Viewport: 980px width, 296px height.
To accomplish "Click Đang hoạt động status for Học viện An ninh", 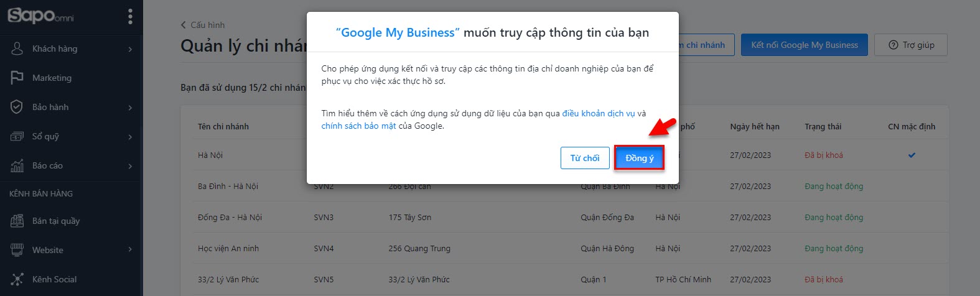I will 834,248.
